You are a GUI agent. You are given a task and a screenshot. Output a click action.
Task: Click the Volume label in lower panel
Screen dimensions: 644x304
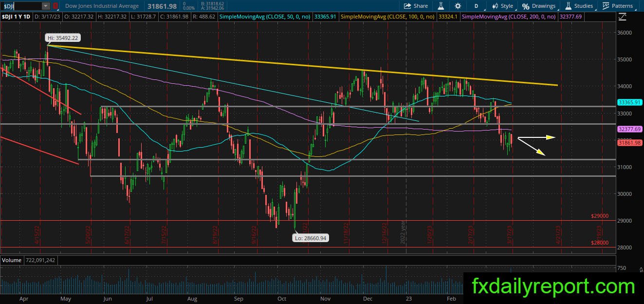coord(11,260)
